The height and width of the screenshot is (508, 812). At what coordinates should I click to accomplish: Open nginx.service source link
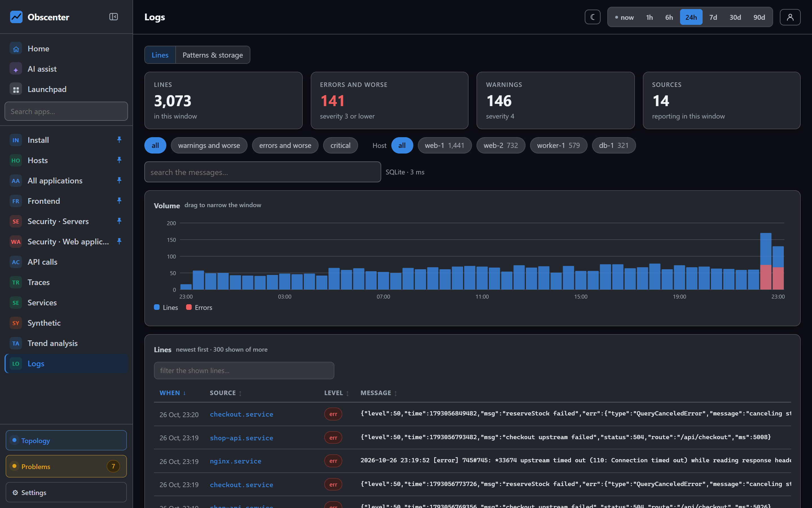point(235,461)
